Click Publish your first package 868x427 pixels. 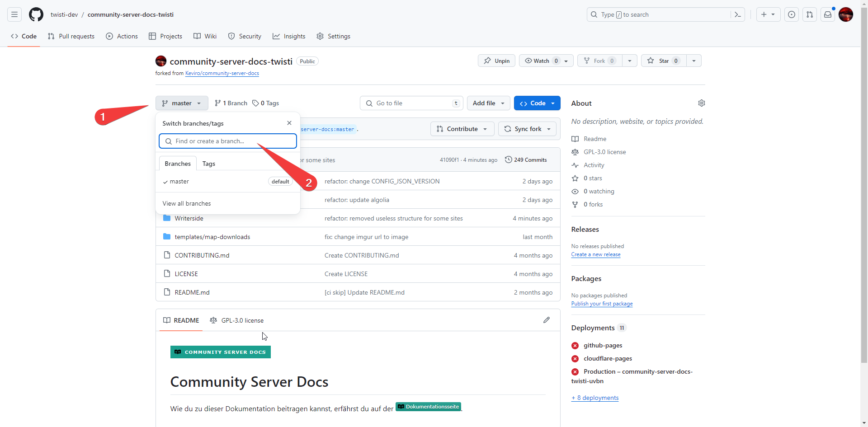point(602,304)
